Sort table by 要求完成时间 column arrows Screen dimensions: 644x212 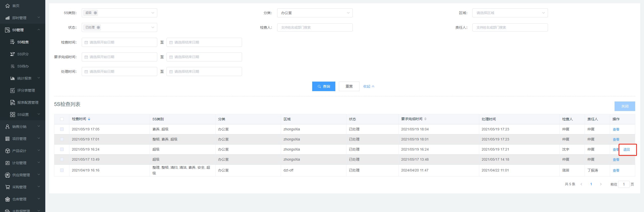tap(425, 119)
